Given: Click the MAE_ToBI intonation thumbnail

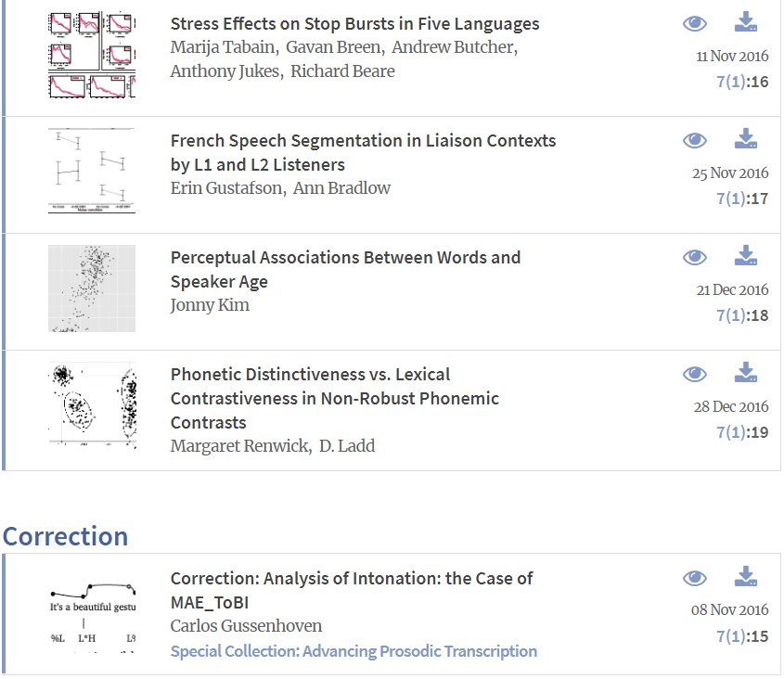Looking at the screenshot, I should 92,613.
